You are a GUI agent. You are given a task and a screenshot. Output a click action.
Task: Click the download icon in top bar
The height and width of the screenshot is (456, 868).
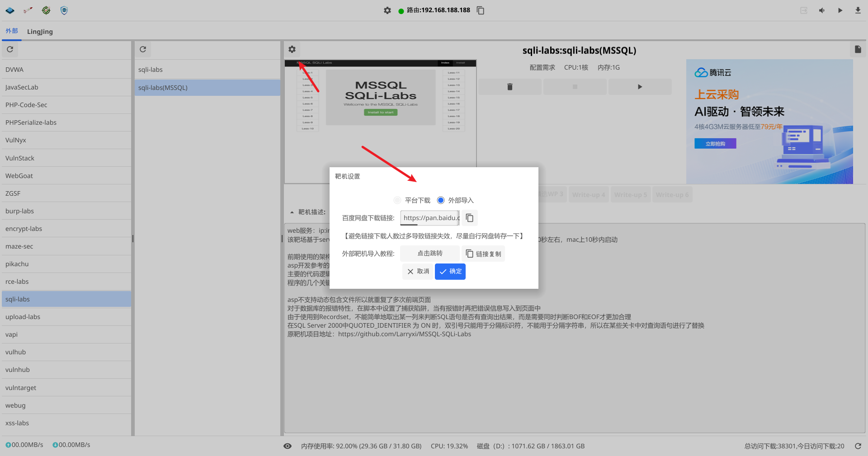[858, 10]
